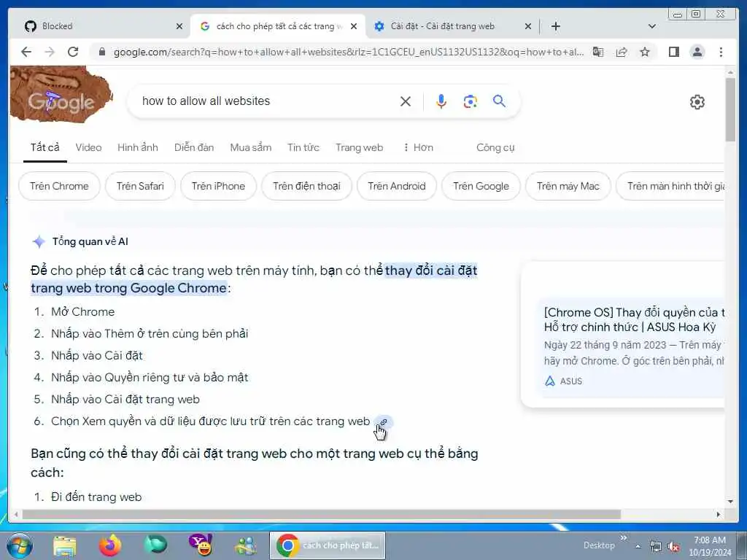Screen dimensions: 747x560
Task: Click the scroll down arrow
Action: (730, 502)
